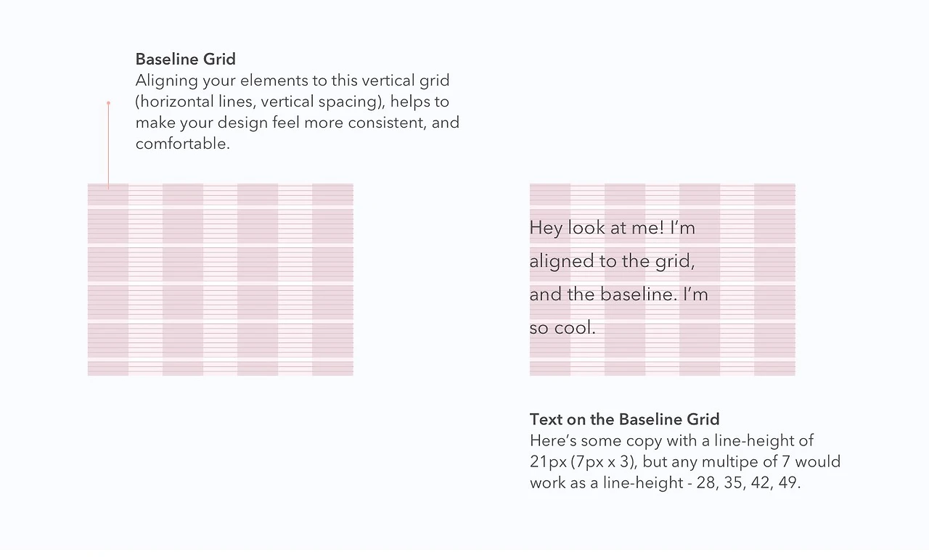Click the pink dot on the annotation line
The height and width of the screenshot is (560, 929).
click(108, 103)
